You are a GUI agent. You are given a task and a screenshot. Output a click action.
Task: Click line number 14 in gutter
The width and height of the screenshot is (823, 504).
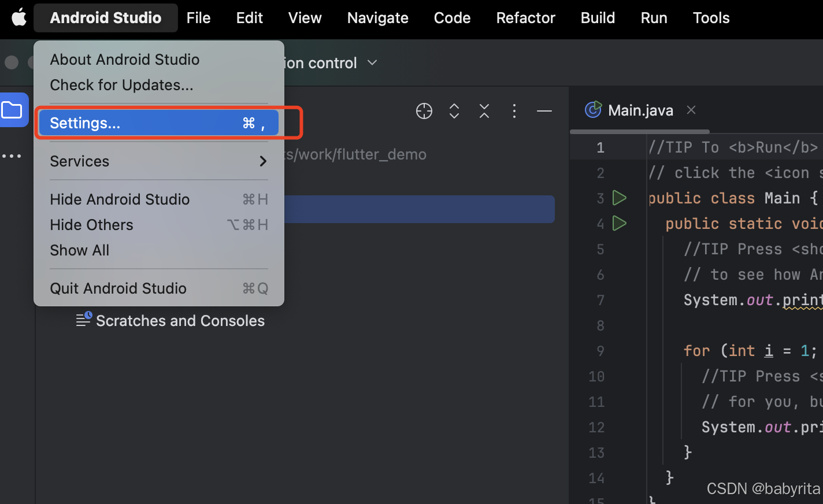click(596, 478)
